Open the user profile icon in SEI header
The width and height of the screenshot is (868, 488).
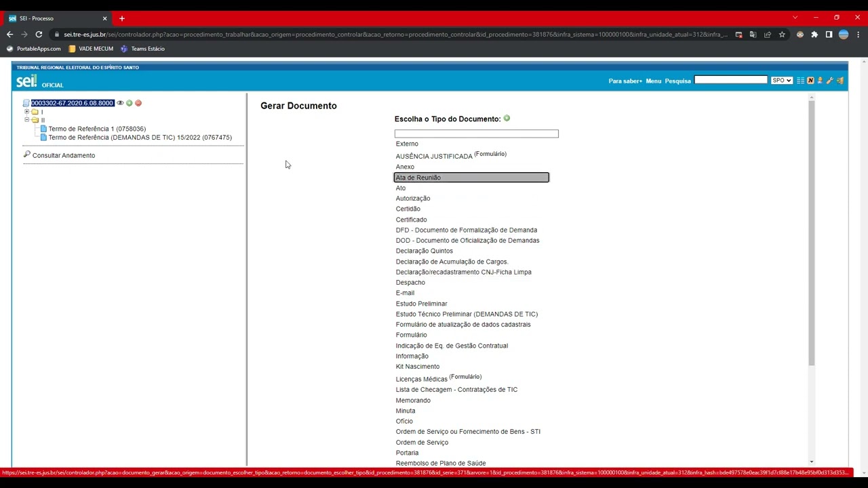point(820,81)
